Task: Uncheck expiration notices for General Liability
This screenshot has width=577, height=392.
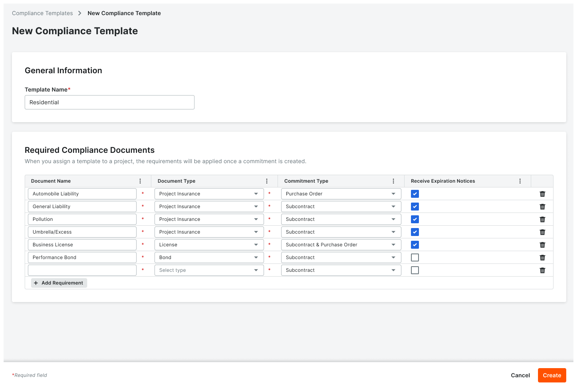Action: (x=415, y=207)
